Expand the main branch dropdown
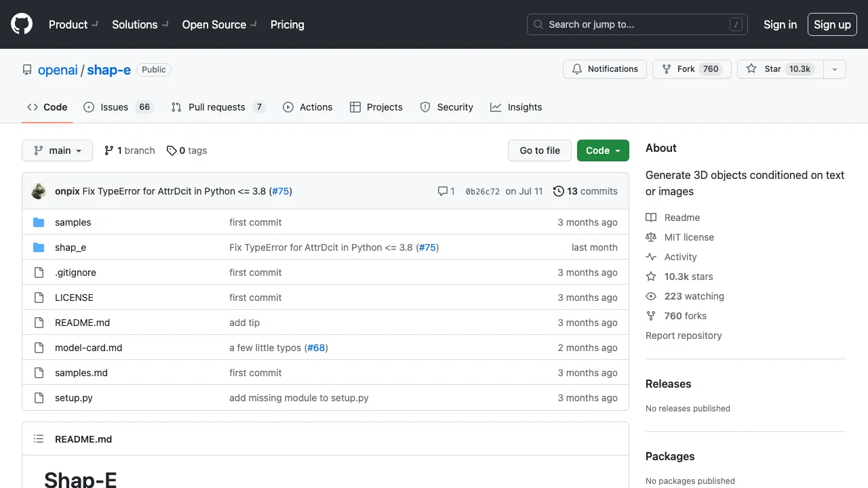Image resolution: width=868 pixels, height=488 pixels. [x=57, y=150]
